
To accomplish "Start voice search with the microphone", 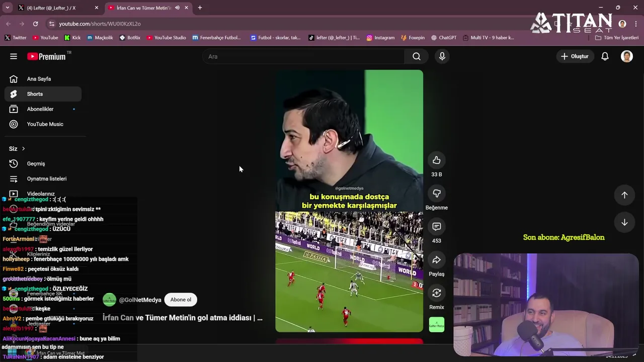I will click(x=442, y=56).
